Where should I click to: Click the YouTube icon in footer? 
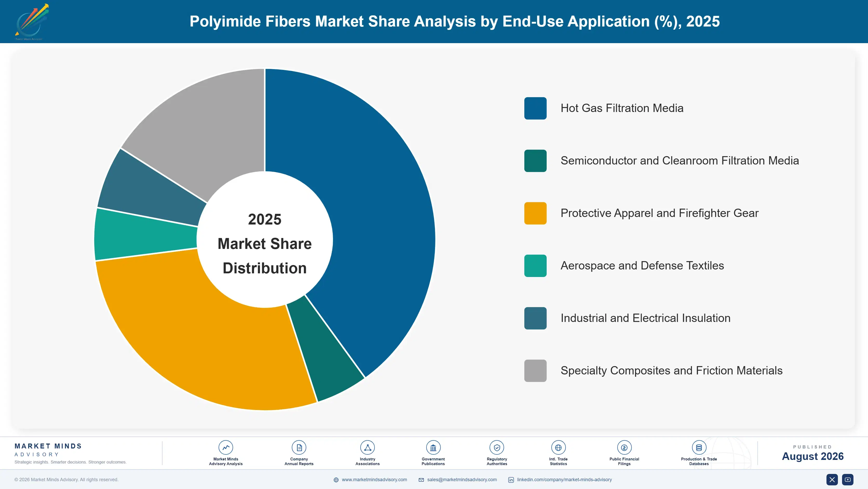click(847, 480)
